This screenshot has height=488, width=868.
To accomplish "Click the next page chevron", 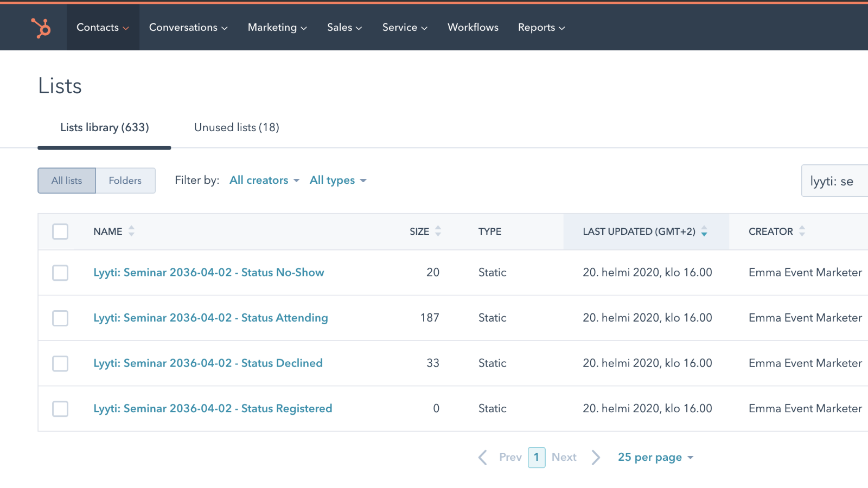I will tap(596, 457).
